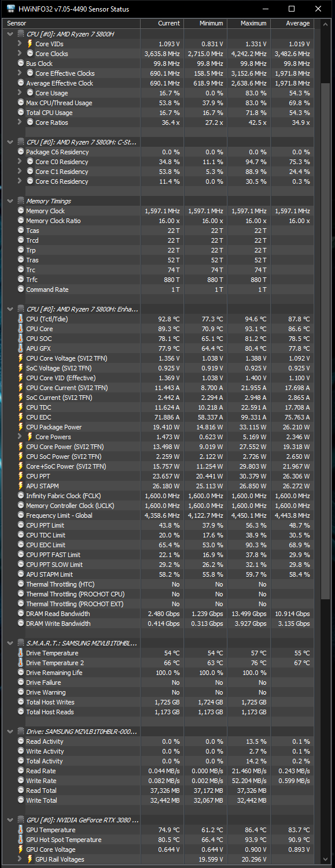Image resolution: width=335 pixels, height=868 pixels.
Task: Click lightning icon for CPU PPT
Action: pos(21,476)
